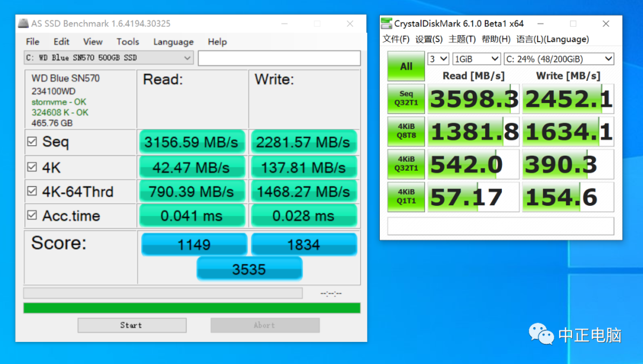The image size is (643, 364).
Task: Run the 4KiB Q1T1 test button
Action: pos(406,197)
